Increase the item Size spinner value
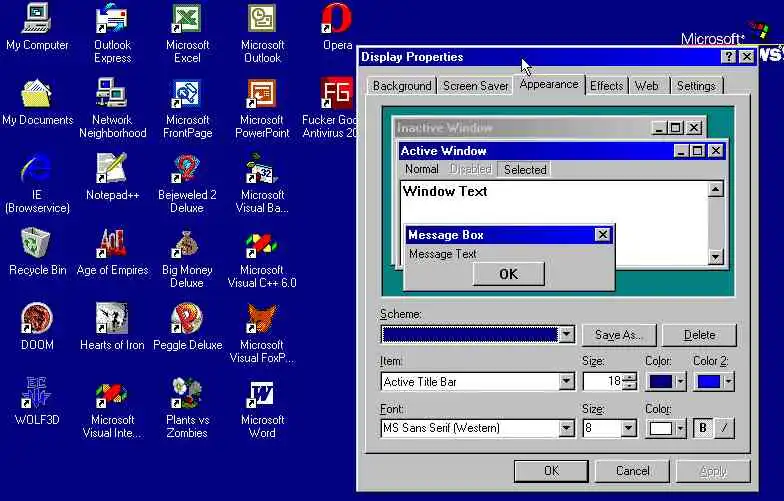Viewport: 784px width, 501px height. (x=630, y=377)
